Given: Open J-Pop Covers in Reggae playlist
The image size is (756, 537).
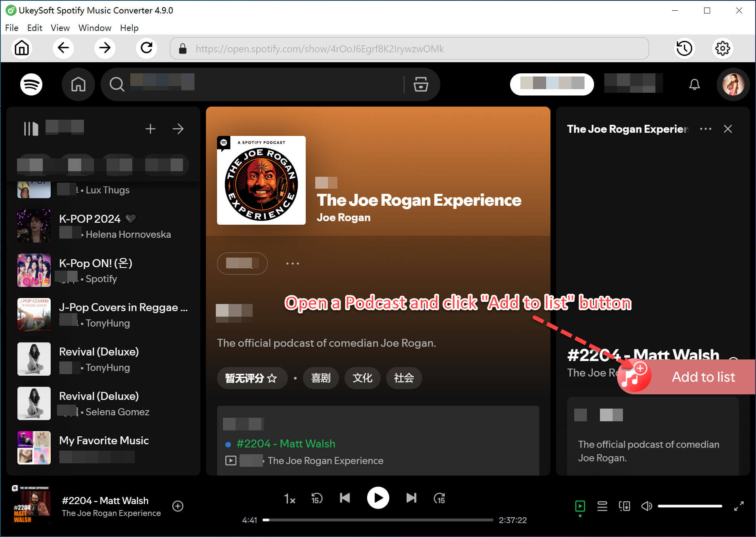Looking at the screenshot, I should [103, 315].
